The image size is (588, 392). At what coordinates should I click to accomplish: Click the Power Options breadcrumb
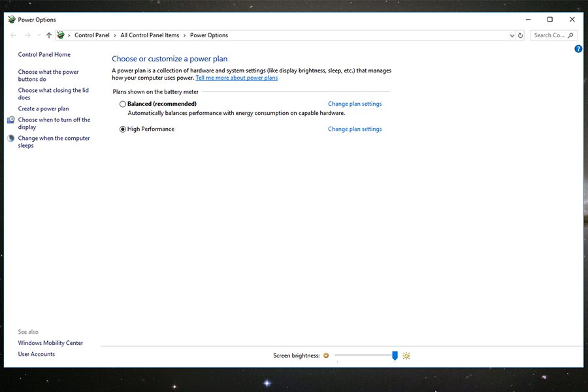[209, 35]
